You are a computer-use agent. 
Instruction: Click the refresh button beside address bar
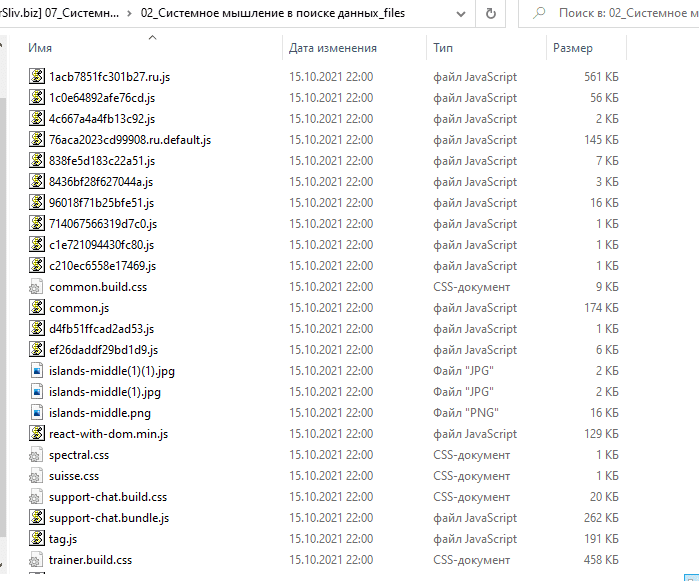pyautogui.click(x=491, y=14)
